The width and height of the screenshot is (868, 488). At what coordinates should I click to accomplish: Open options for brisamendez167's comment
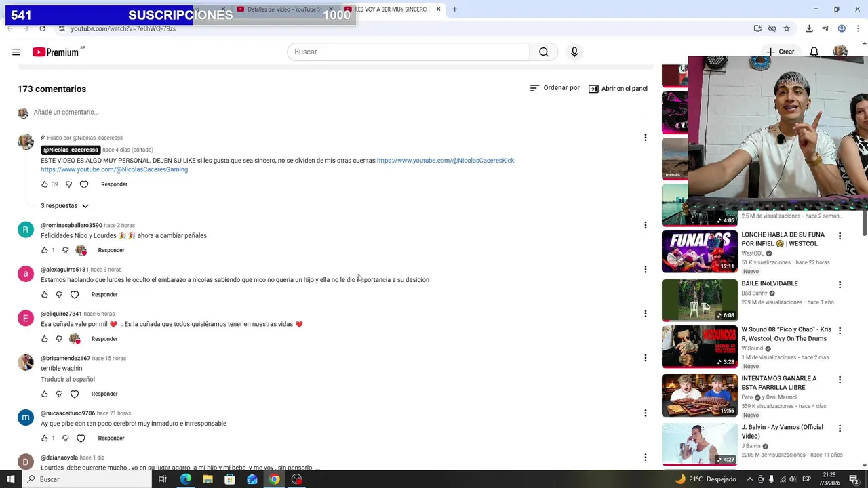645,358
